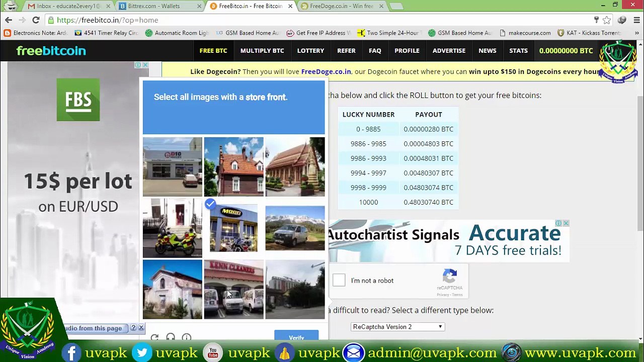
Task: Reload the freebitco.in page
Action: (x=36, y=20)
